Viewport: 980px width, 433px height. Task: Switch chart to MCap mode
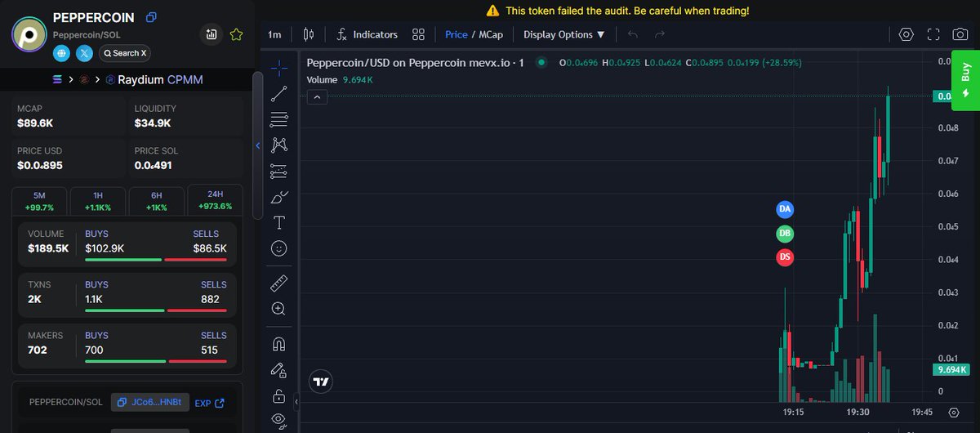[x=490, y=34]
